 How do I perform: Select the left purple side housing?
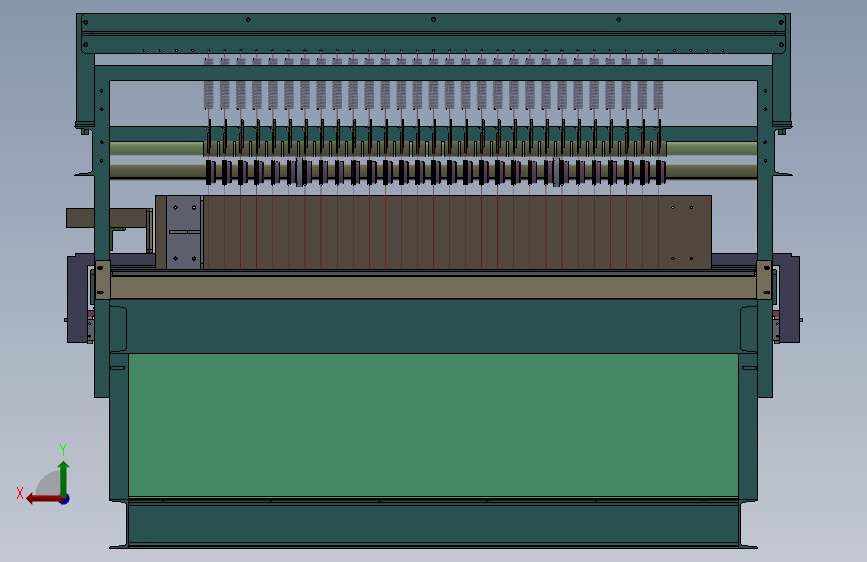point(77,299)
